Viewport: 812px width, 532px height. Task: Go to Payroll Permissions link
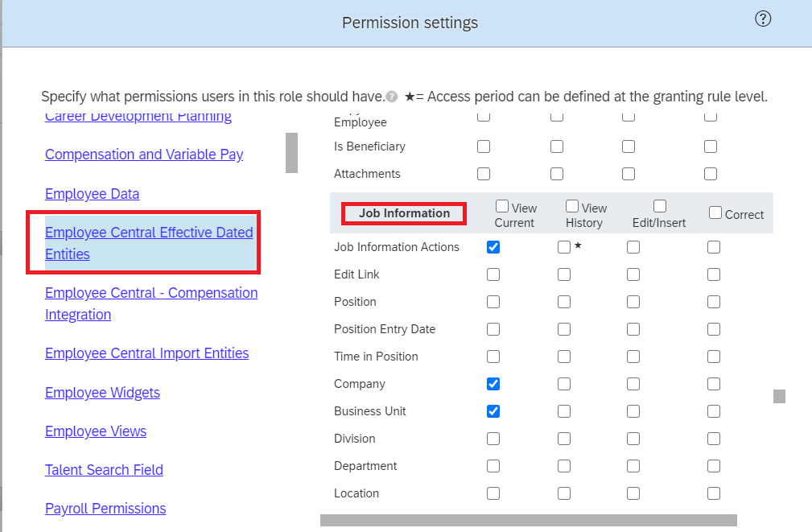click(105, 509)
